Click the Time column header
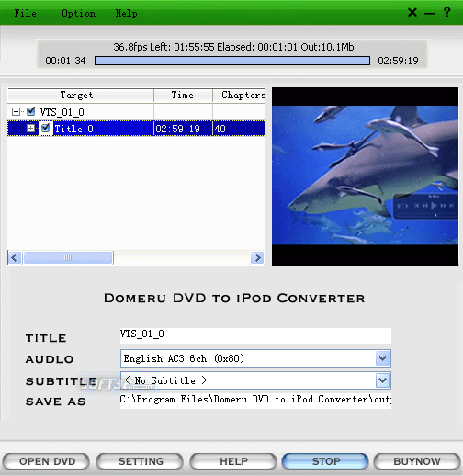 (183, 96)
